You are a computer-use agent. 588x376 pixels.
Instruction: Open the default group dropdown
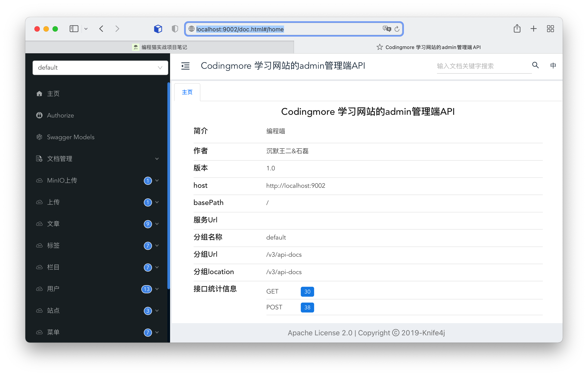coord(100,68)
